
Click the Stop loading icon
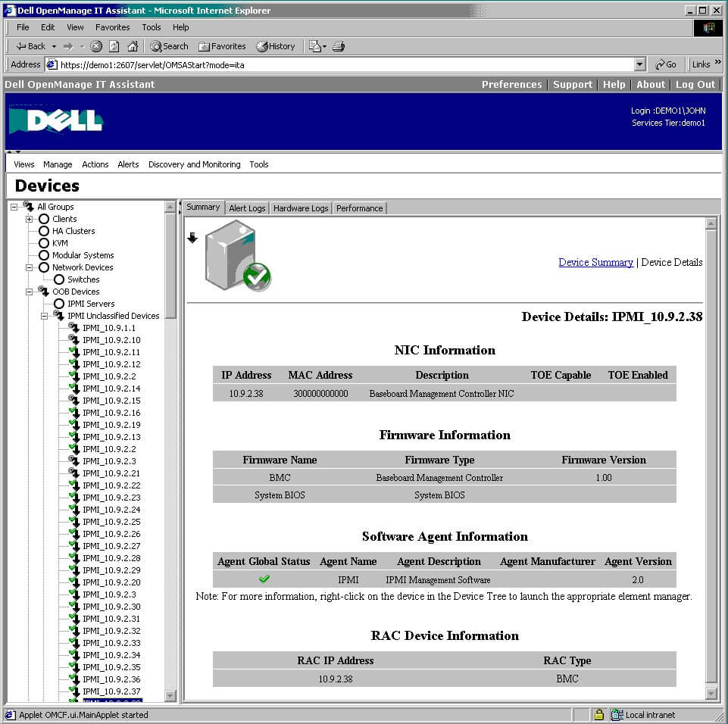pyautogui.click(x=96, y=46)
